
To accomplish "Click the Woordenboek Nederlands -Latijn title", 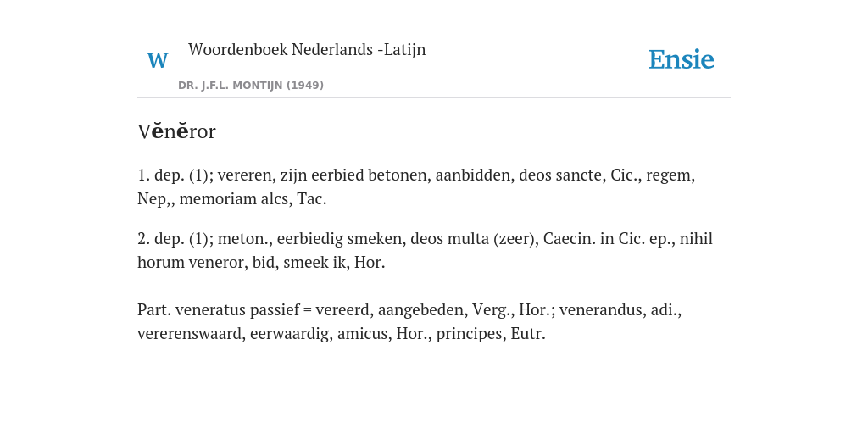I will coord(307,49).
